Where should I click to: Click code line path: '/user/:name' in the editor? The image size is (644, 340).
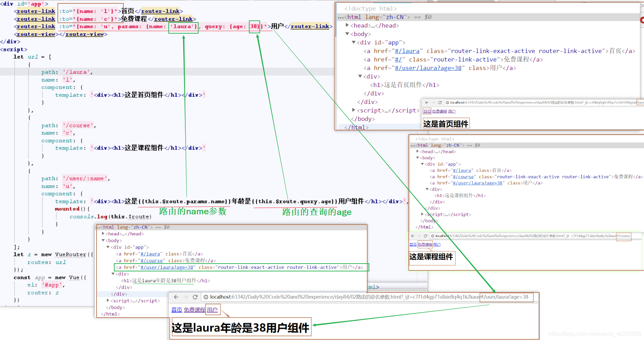(x=75, y=178)
